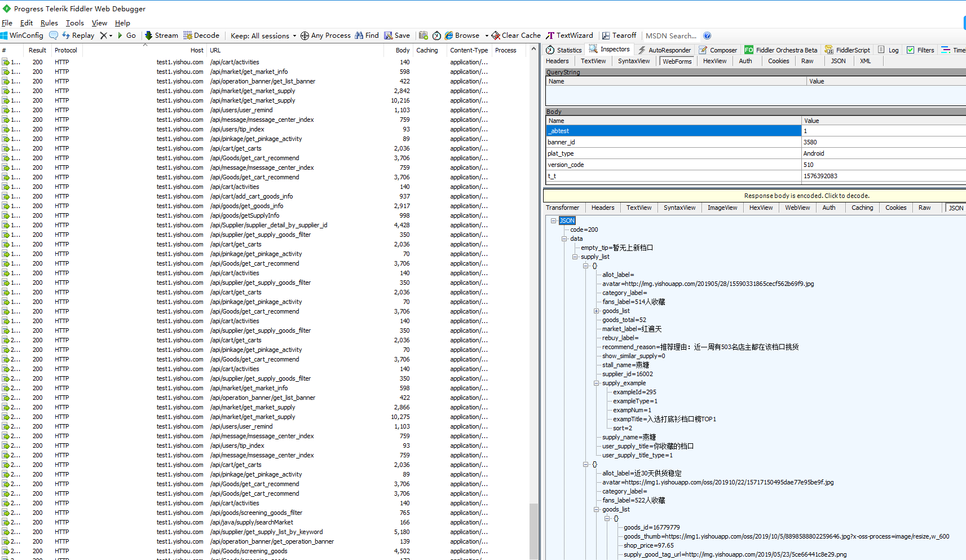The height and width of the screenshot is (560, 966).
Task: Click the Any Process target icon
Action: pos(305,36)
